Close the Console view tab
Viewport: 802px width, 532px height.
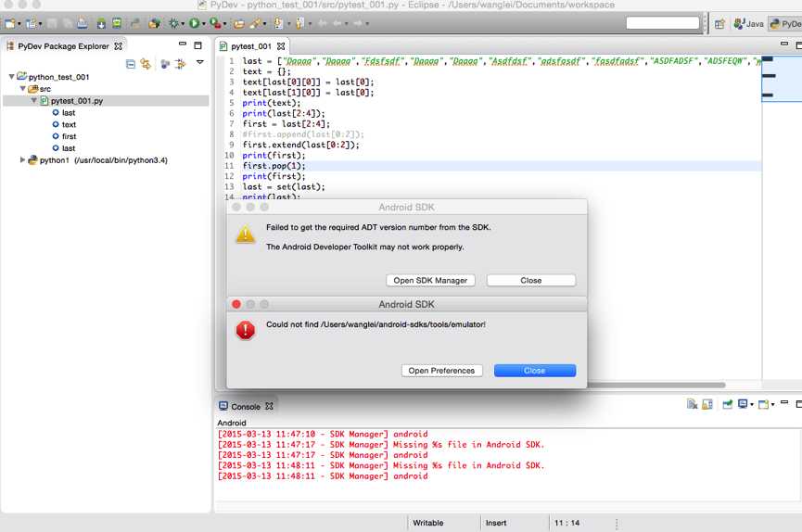coord(269,406)
